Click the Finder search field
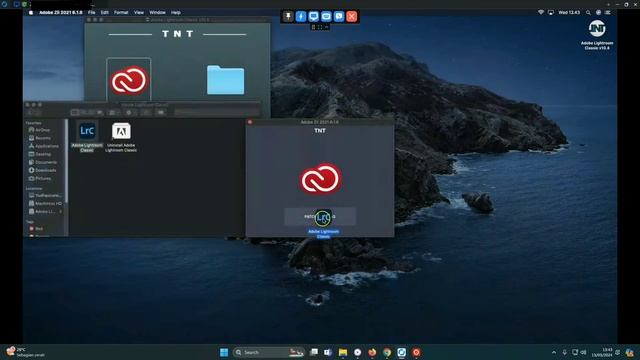This screenshot has width=640, height=360. 217,111
